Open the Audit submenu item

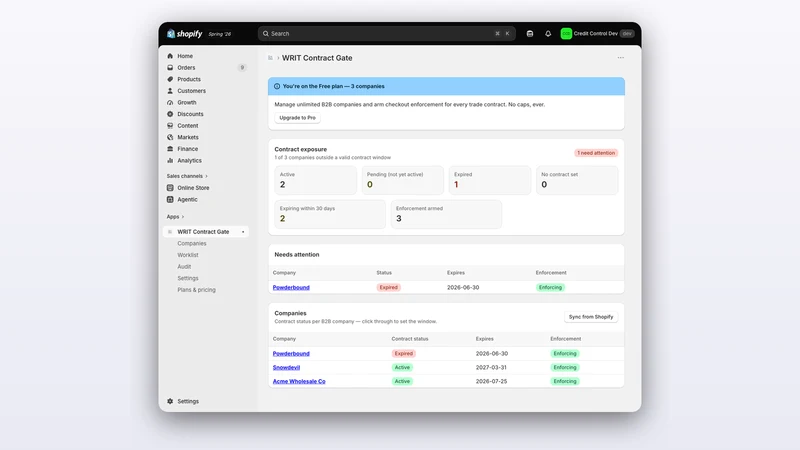(x=184, y=267)
